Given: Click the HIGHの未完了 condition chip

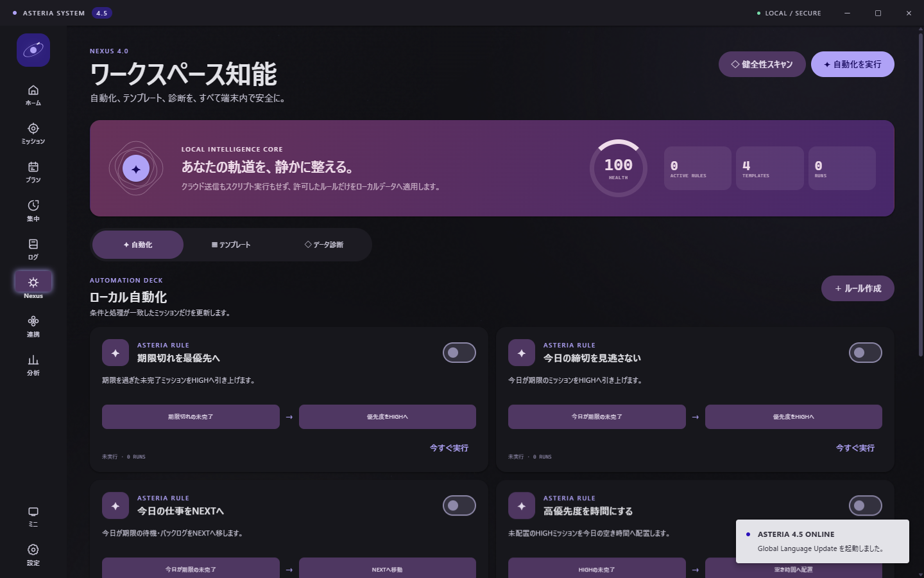Looking at the screenshot, I should [597, 569].
